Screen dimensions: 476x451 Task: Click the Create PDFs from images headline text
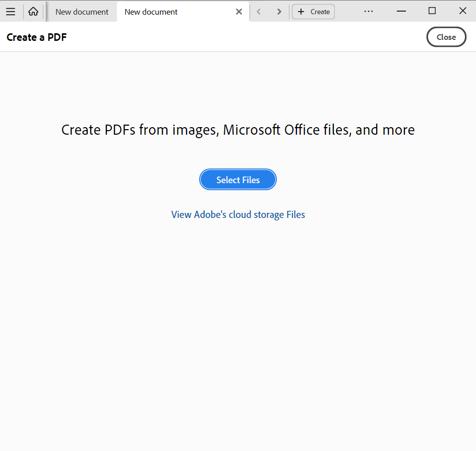point(238,130)
